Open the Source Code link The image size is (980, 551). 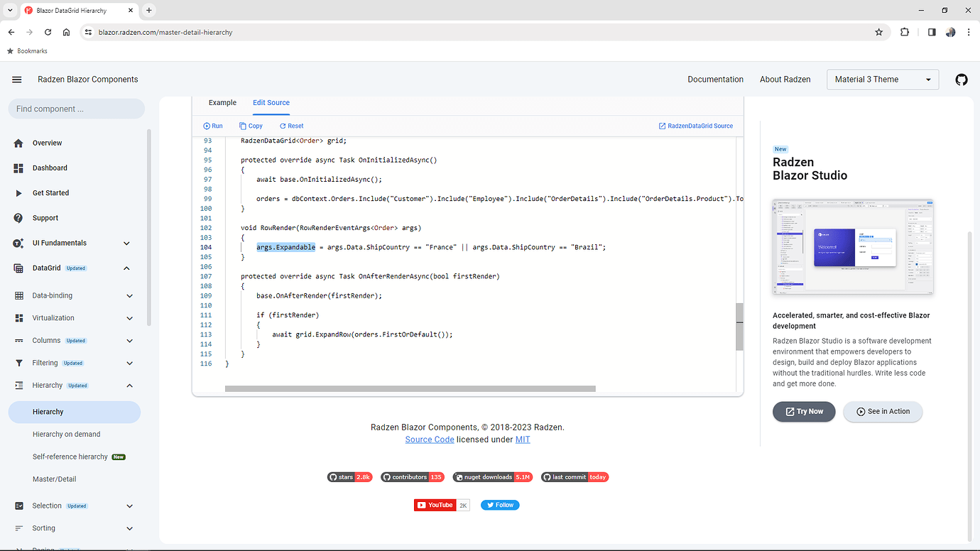(430, 439)
